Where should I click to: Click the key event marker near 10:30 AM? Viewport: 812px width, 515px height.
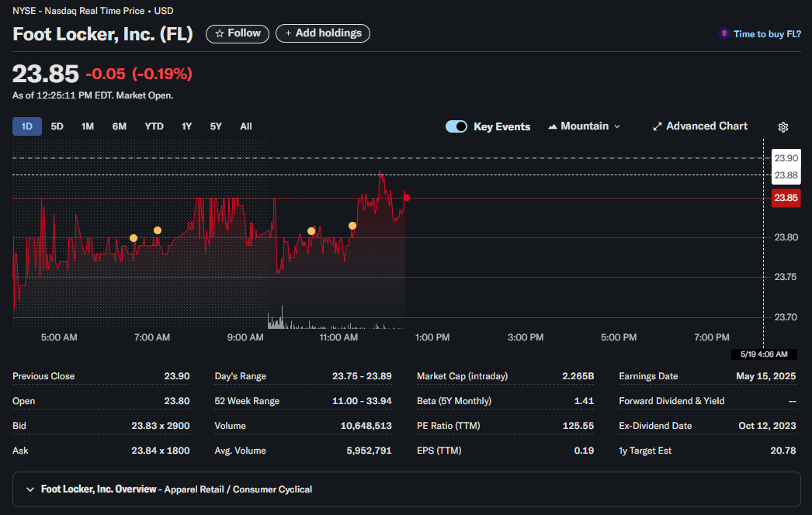311,231
